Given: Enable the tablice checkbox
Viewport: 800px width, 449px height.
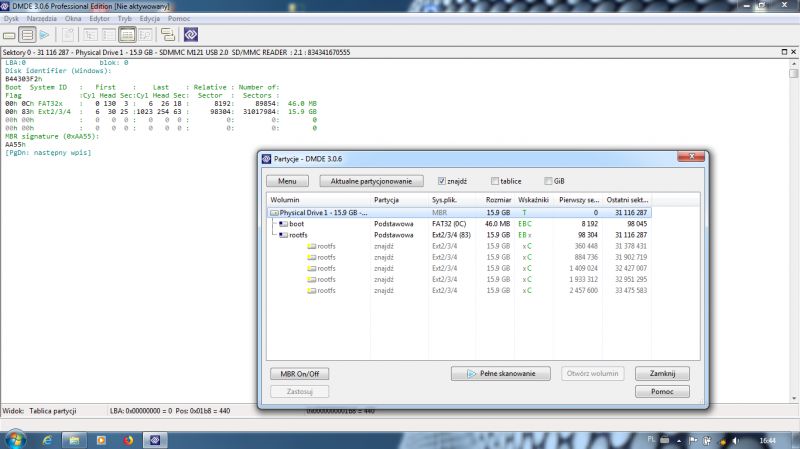Looking at the screenshot, I should 494,181.
